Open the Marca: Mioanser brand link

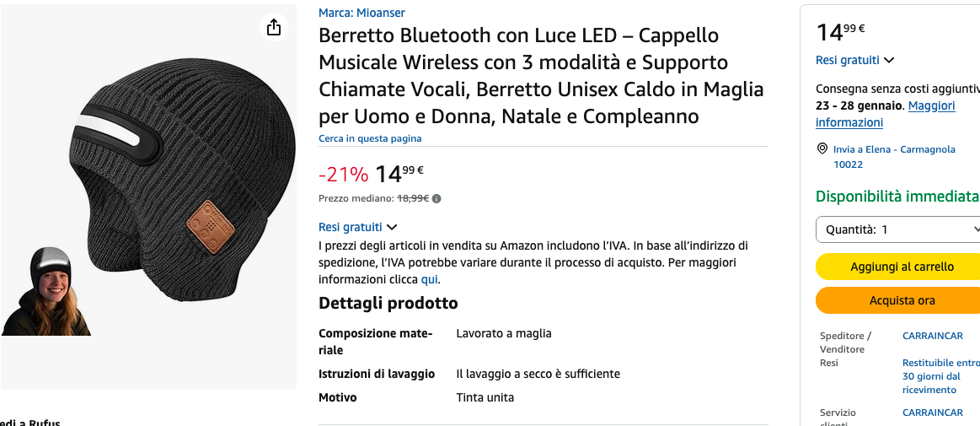[x=361, y=13]
